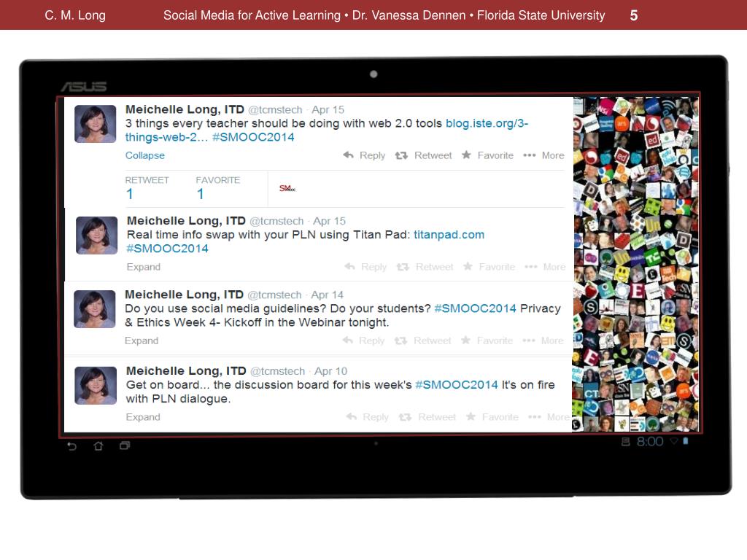Open the Apr 15 date on web 2.0 tweet
Viewport: 747px width, 560px height.
tap(328, 109)
